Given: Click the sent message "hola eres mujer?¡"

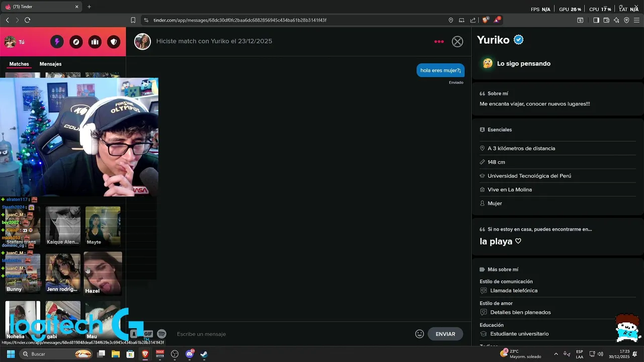Looking at the screenshot, I should point(440,70).
